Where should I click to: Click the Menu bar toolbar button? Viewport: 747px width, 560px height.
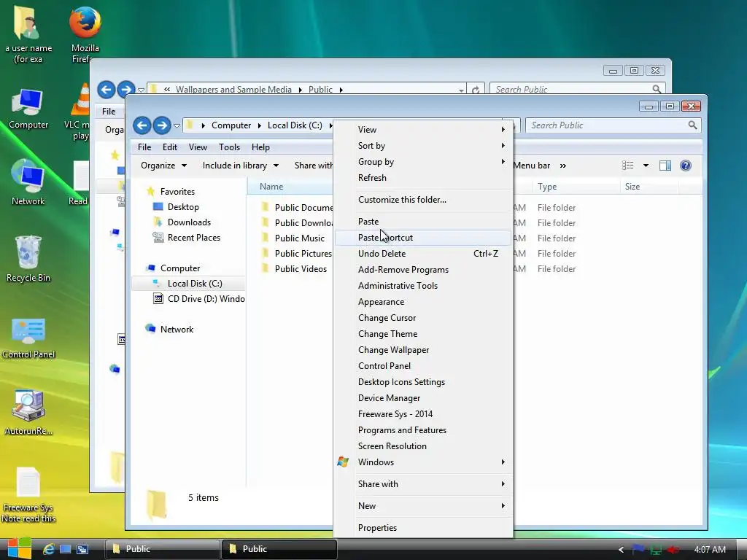point(532,166)
